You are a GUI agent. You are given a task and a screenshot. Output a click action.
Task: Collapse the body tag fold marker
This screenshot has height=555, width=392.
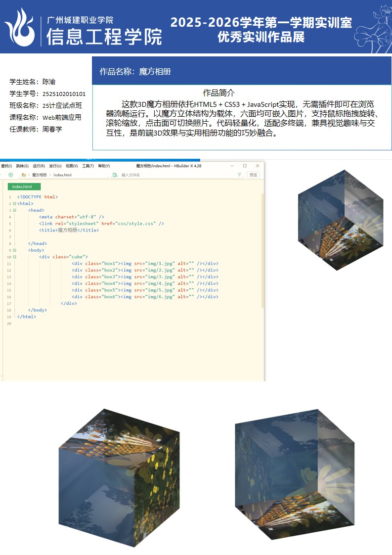tap(14, 250)
